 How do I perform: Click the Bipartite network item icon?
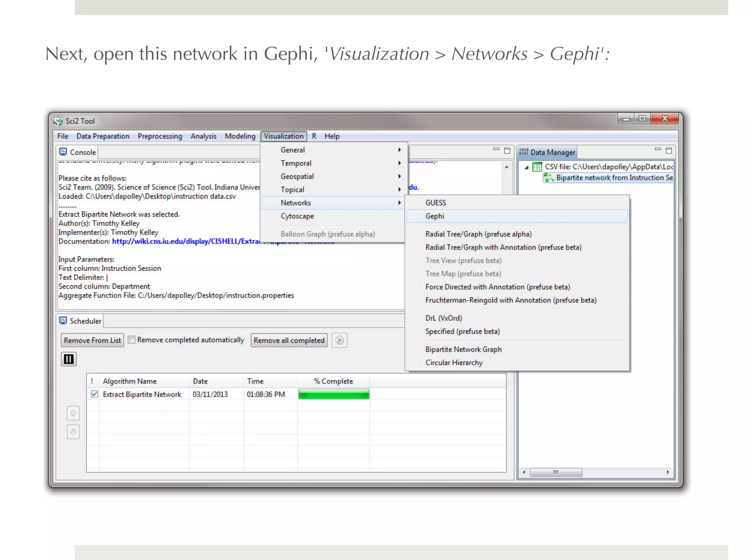pos(549,178)
